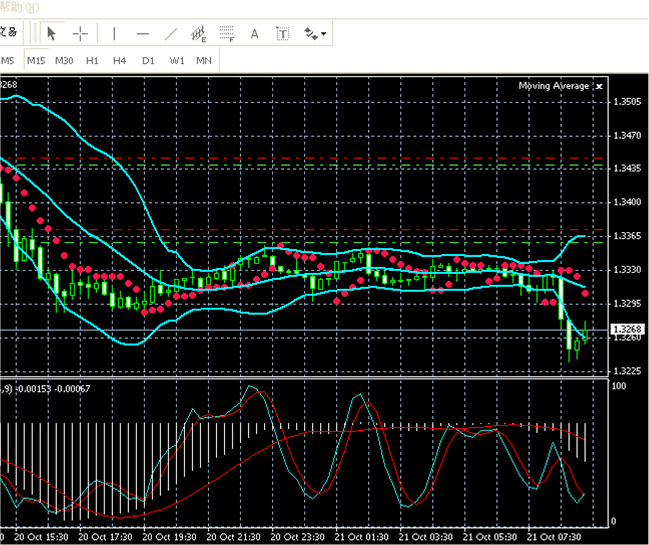Screen dimensions: 649x545
Task: Switch to H4 timeframe
Action: [120, 61]
